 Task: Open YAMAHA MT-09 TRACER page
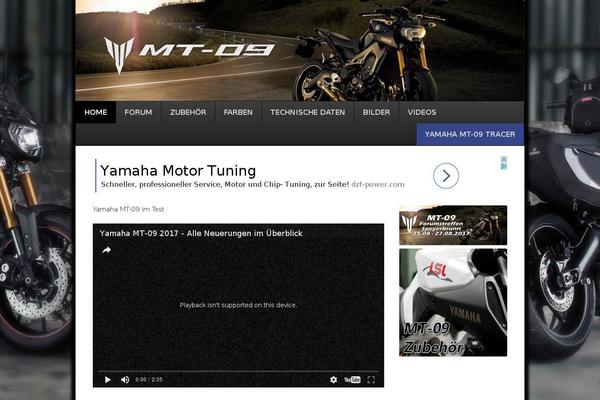470,134
